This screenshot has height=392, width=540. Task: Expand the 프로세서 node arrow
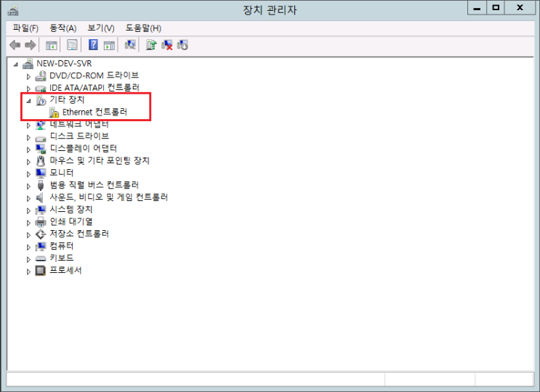click(x=28, y=271)
